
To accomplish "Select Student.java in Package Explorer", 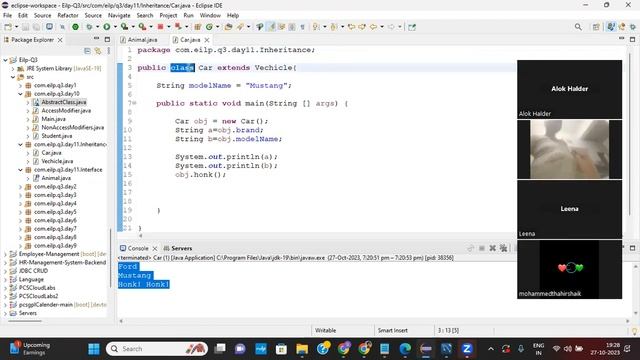I will pyautogui.click(x=56, y=136).
